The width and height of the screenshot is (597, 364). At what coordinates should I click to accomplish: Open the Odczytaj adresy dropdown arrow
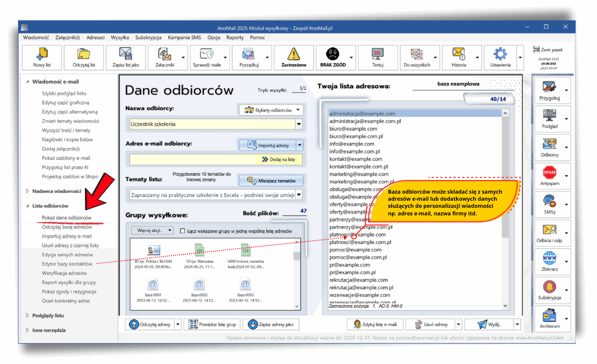[x=178, y=325]
